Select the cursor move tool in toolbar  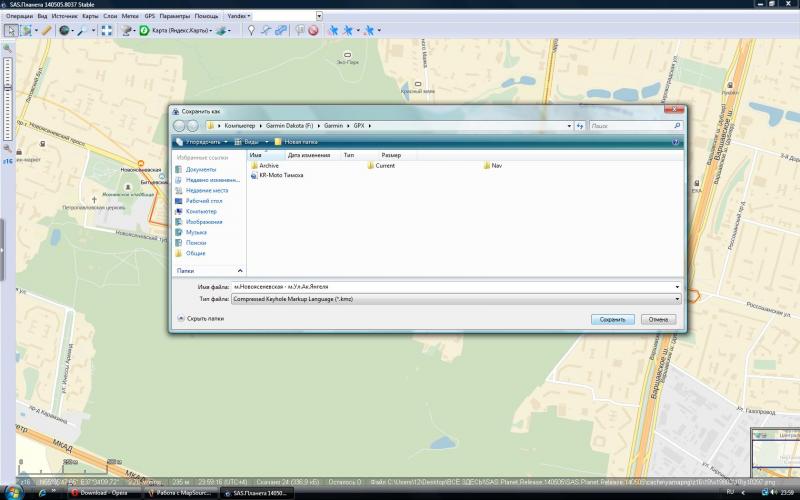[10, 31]
